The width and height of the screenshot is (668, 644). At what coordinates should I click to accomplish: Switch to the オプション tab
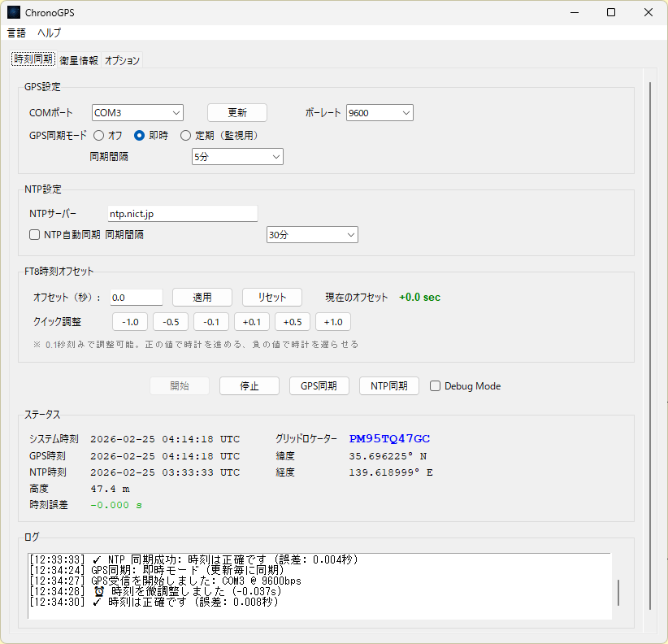[123, 60]
